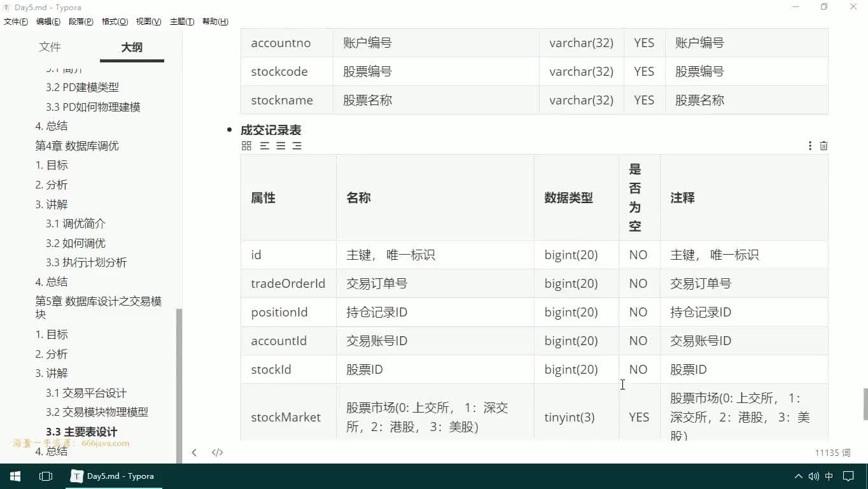Open 文件(F) menu
Screen dimensions: 868x489
(x=16, y=22)
